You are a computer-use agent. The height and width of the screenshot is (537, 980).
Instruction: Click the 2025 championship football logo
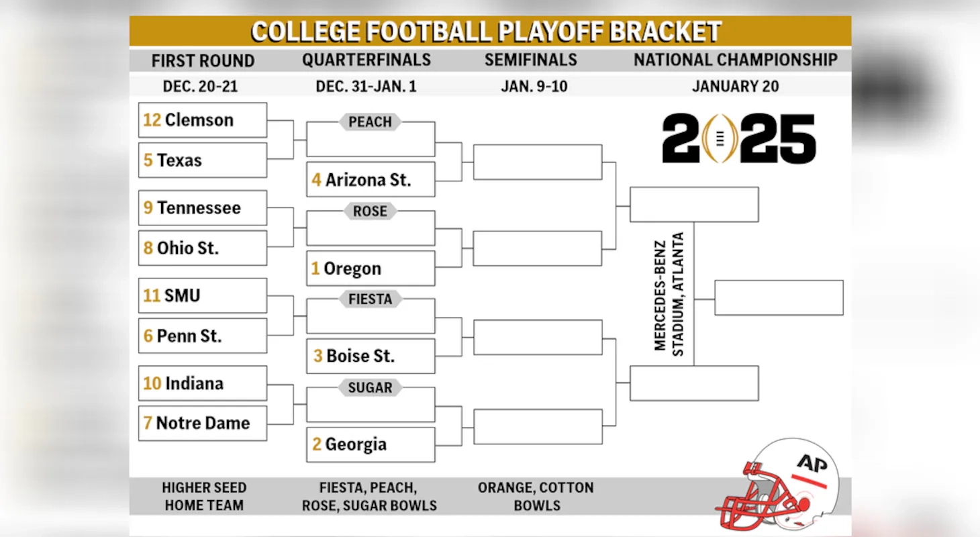[738, 139]
